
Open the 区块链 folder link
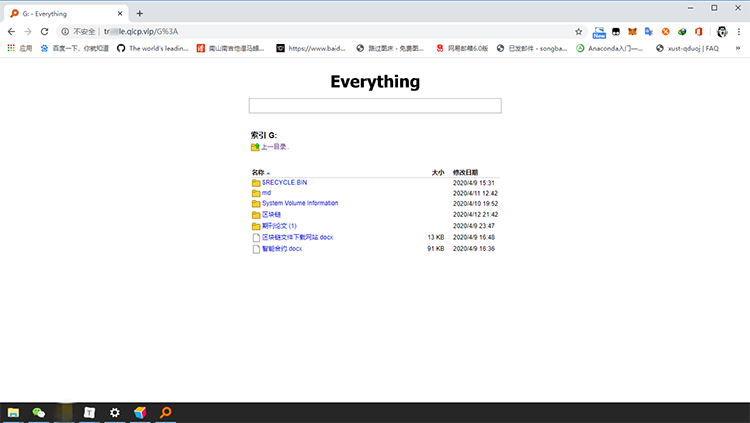pyautogui.click(x=271, y=214)
